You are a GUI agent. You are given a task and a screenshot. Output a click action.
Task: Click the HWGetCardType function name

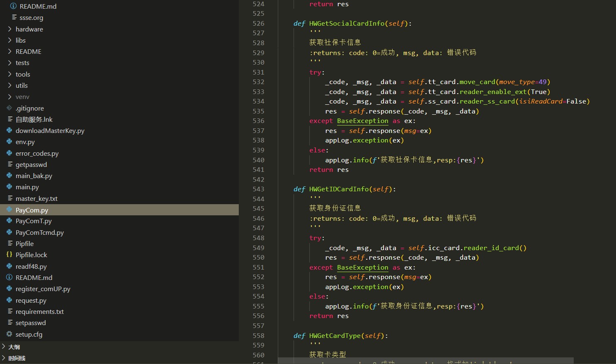pyautogui.click(x=335, y=335)
